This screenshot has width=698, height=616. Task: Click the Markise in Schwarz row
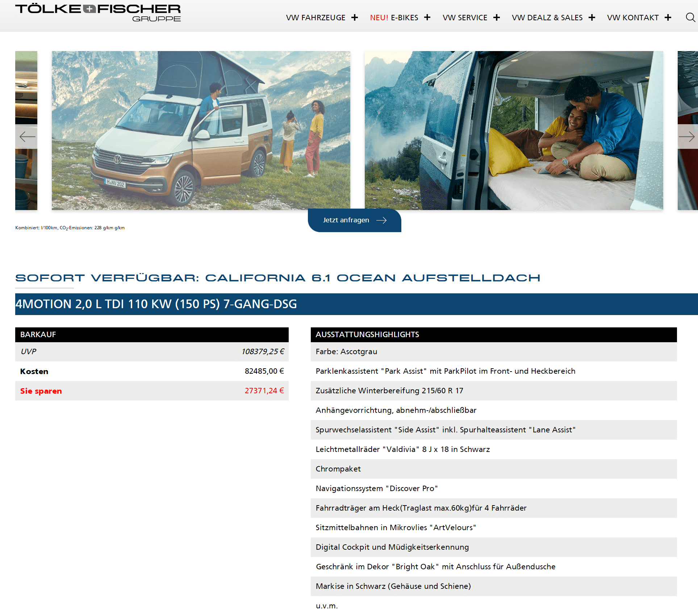point(494,586)
